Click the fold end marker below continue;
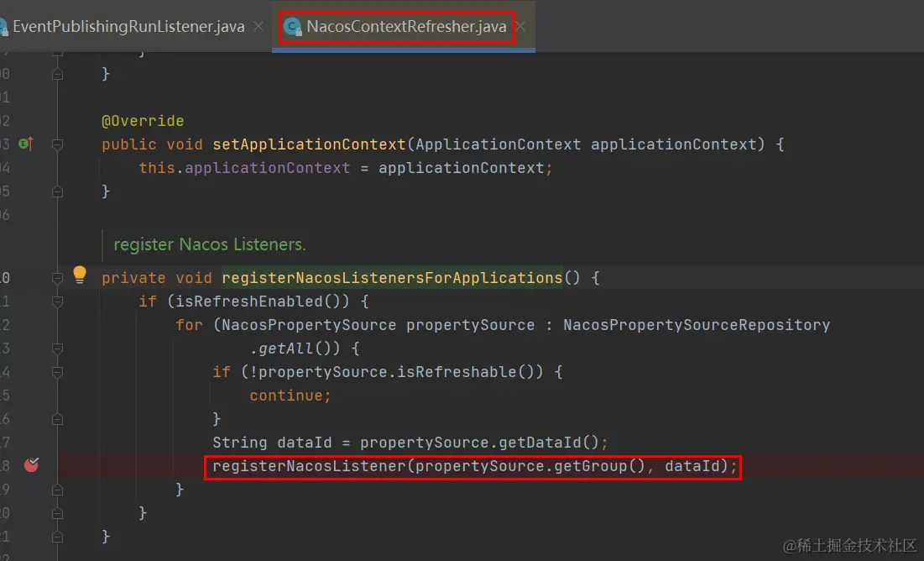Screen dimensions: 924x561 tap(57, 419)
